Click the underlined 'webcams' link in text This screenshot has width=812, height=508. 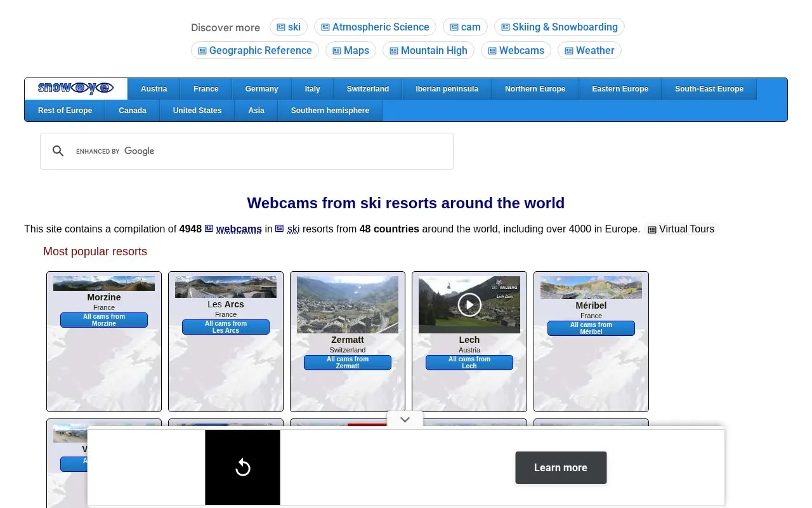click(239, 229)
